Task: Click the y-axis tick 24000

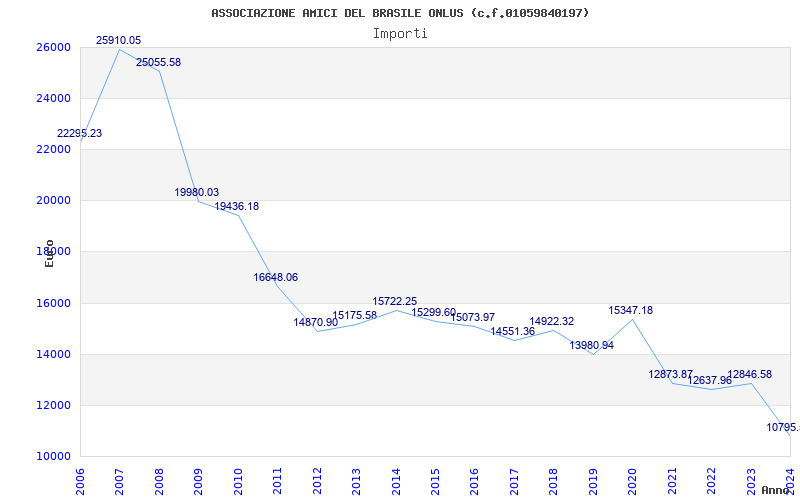Action: 53,98
